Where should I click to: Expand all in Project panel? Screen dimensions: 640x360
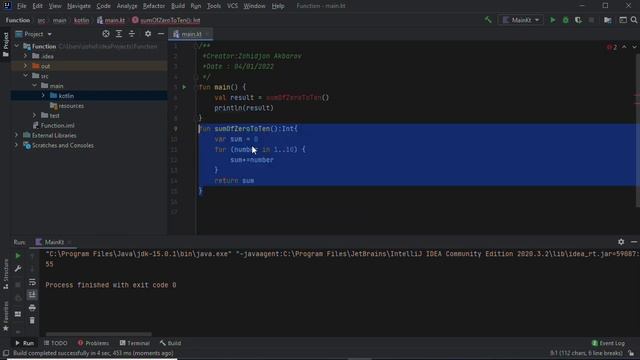[x=119, y=34]
